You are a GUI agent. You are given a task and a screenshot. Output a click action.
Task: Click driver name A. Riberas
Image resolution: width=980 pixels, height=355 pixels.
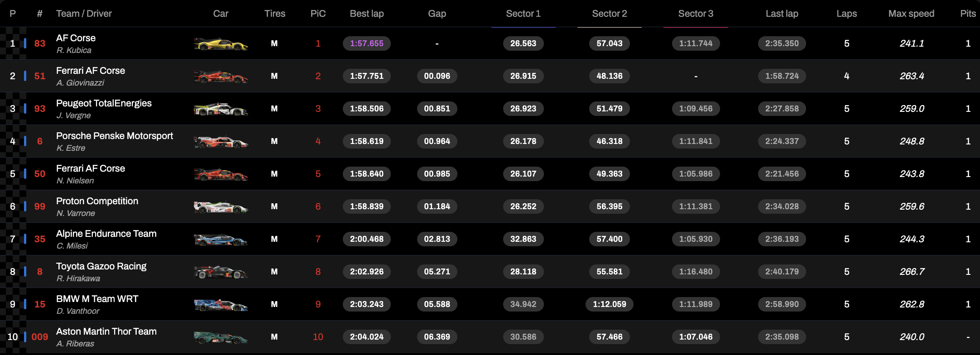coord(75,344)
